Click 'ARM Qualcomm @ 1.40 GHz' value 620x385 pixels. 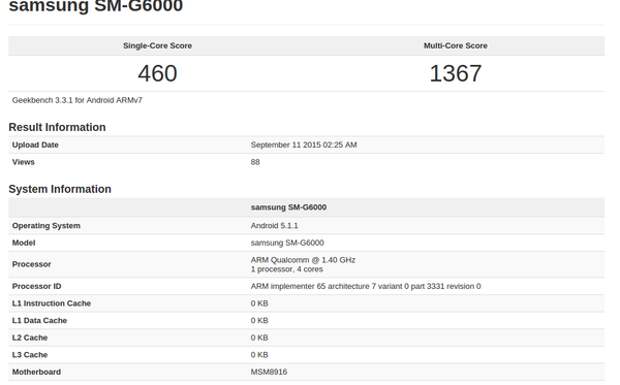coord(303,260)
